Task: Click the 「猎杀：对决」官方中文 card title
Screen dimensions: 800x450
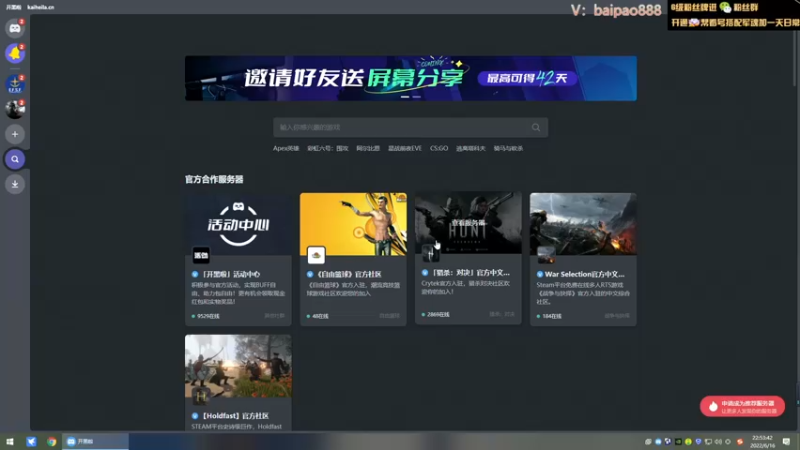Action: click(470, 273)
